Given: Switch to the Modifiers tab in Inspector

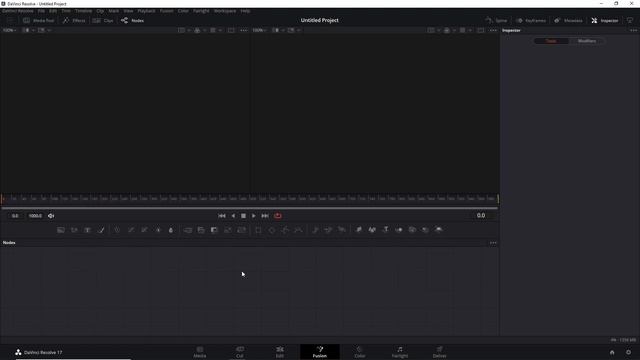Looking at the screenshot, I should [x=587, y=41].
